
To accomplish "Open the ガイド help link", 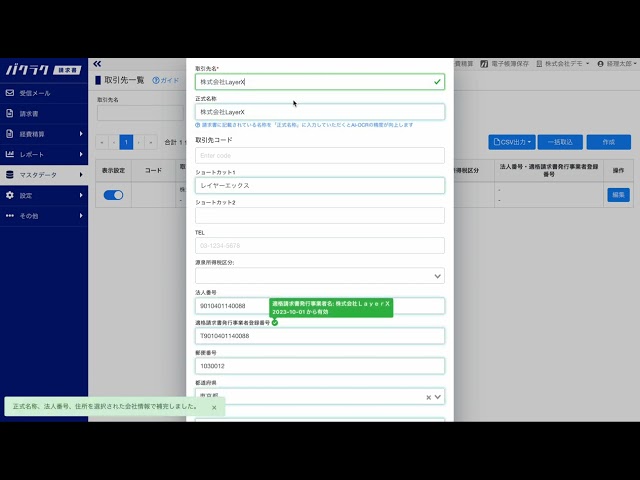I will [x=166, y=80].
